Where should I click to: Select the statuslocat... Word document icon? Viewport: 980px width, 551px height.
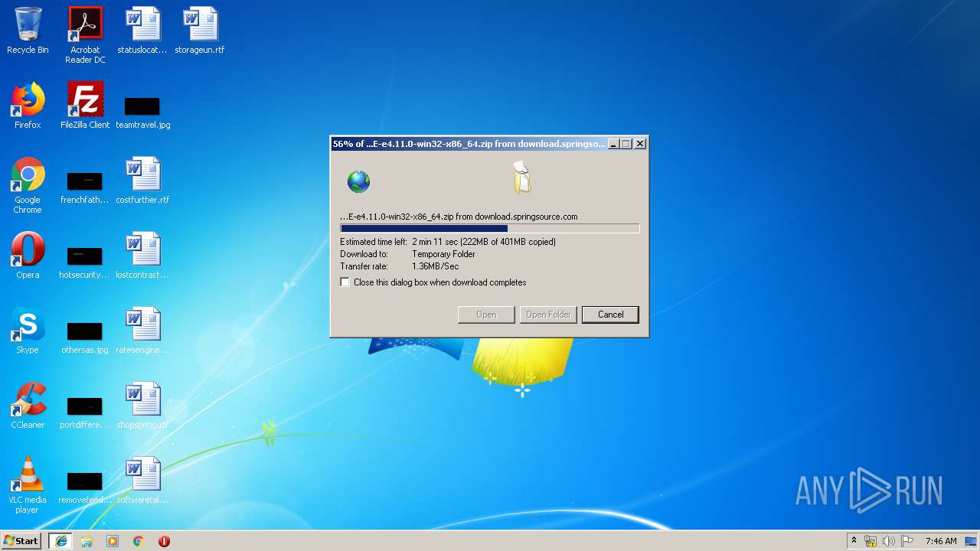click(142, 31)
